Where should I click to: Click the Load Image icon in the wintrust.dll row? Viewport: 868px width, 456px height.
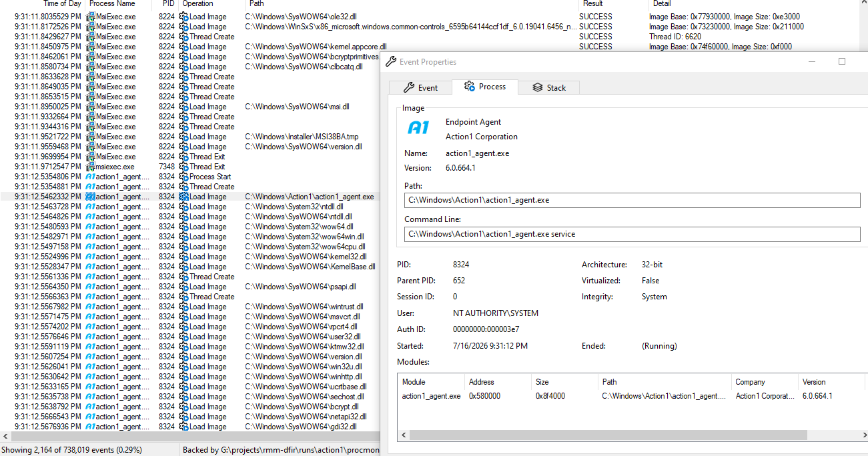click(183, 307)
